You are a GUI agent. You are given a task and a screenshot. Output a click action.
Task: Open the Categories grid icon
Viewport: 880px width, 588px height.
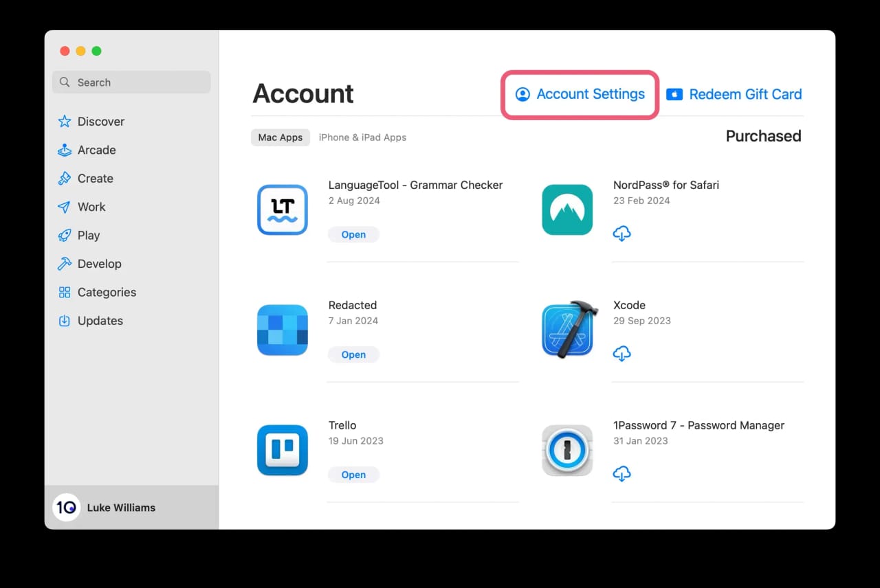[65, 292]
